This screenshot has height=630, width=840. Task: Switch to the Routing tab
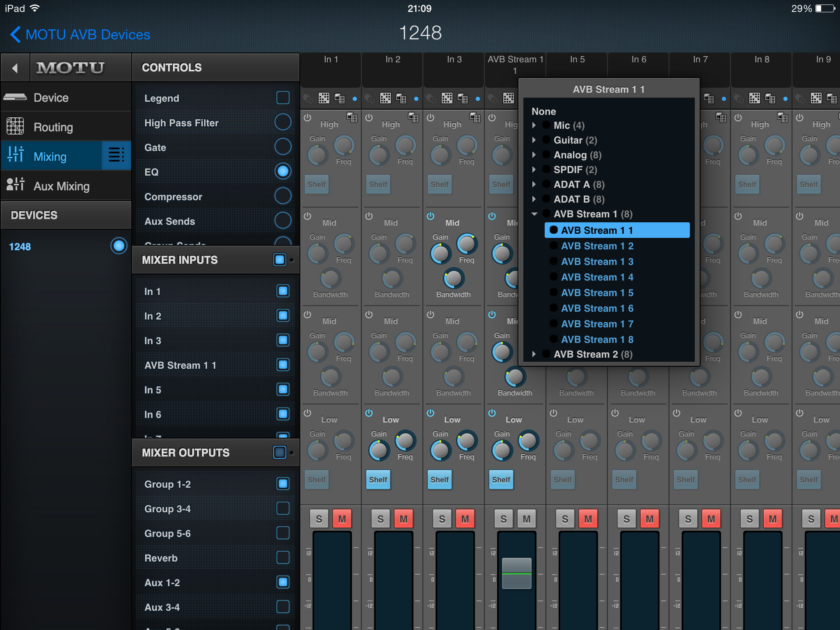click(66, 127)
